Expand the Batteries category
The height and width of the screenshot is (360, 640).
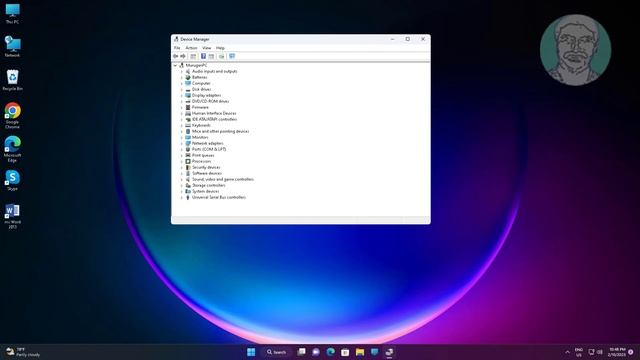pos(182,77)
